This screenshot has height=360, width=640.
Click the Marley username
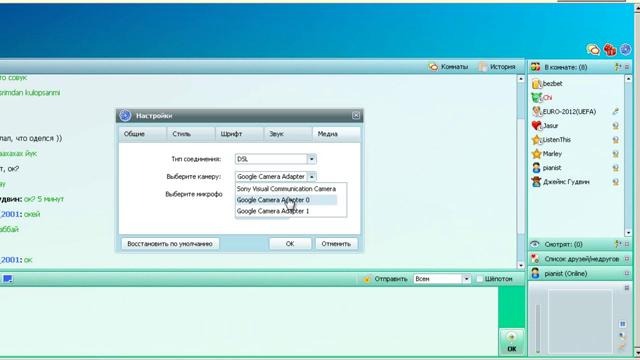552,154
